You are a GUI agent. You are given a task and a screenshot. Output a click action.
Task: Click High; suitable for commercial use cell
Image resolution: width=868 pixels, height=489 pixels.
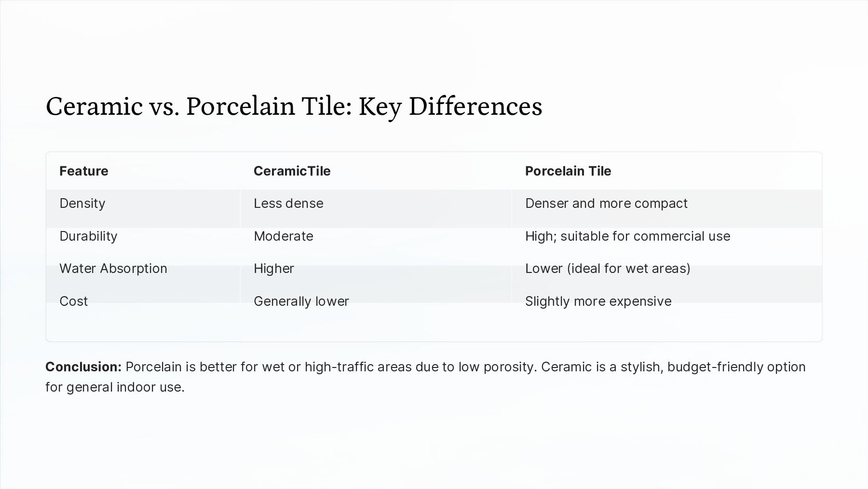click(627, 236)
